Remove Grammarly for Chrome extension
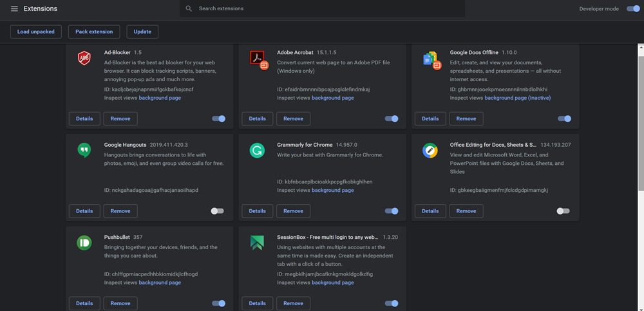The height and width of the screenshot is (311, 644). tap(293, 211)
